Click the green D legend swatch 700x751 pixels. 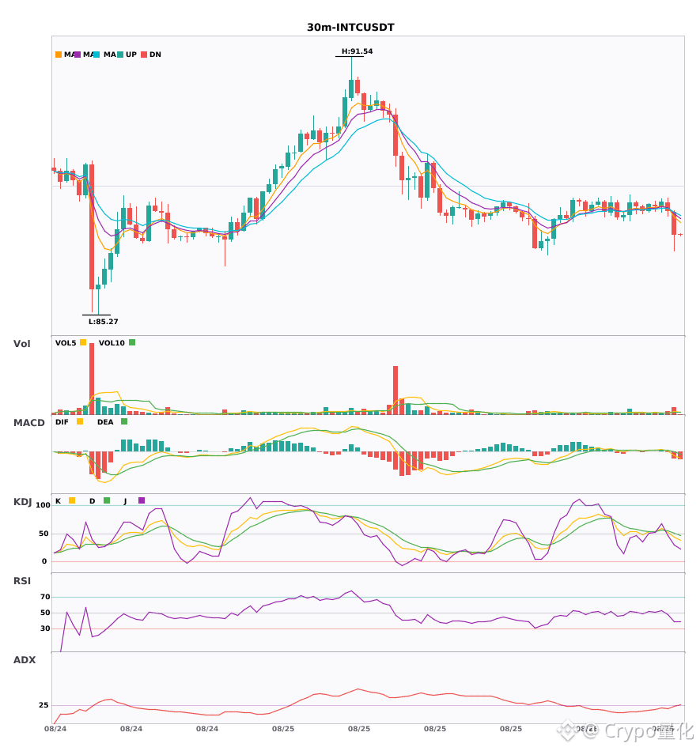pos(107,500)
